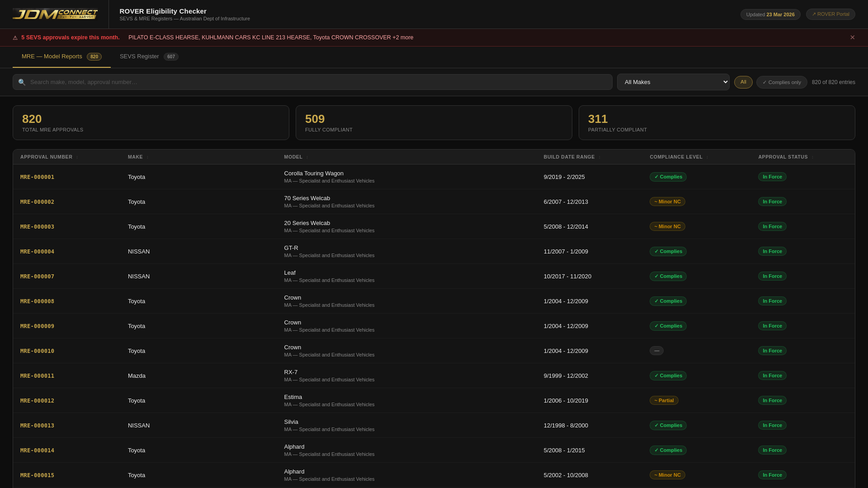Screen dimensions: 868x488
Task: Click the '+2 more' text in alert banner
Action: click(403, 38)
